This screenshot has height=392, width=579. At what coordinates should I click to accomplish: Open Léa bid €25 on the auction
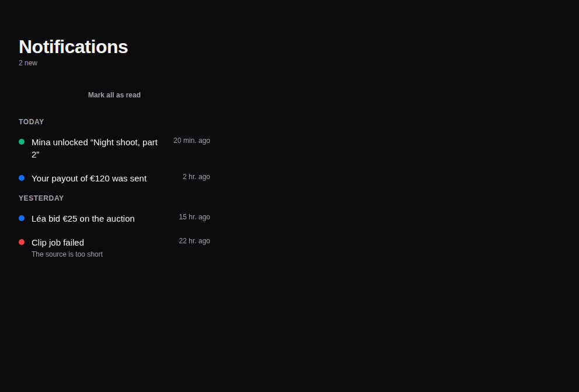(114, 219)
